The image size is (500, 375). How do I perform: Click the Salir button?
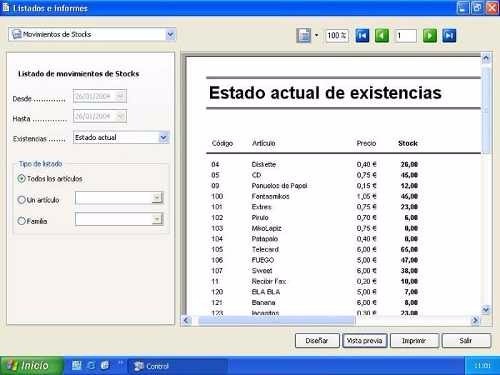click(x=466, y=341)
